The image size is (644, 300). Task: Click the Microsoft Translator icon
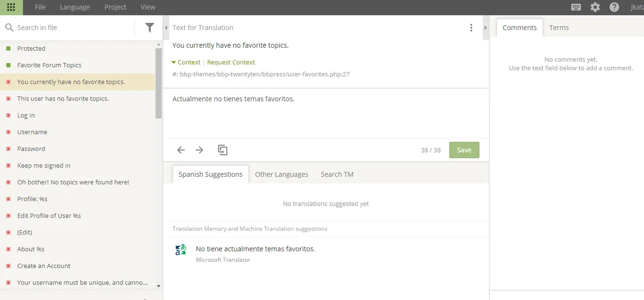pyautogui.click(x=181, y=250)
